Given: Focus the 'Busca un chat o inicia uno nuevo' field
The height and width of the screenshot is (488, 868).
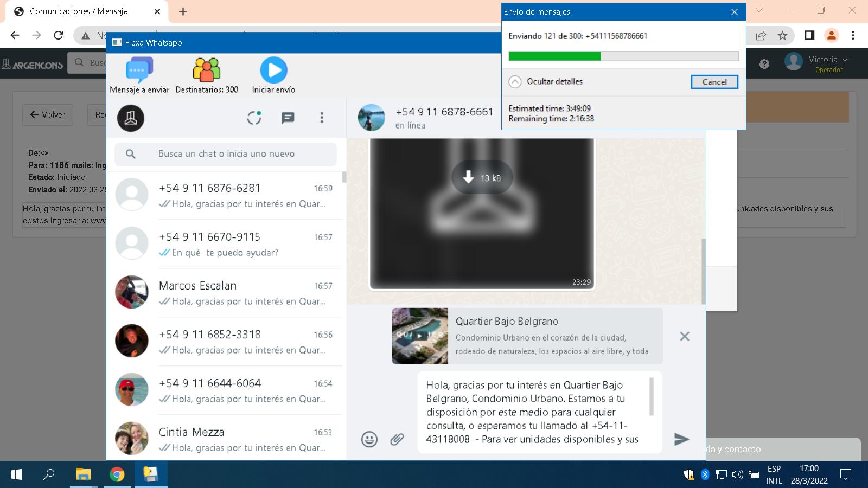Looking at the screenshot, I should (226, 154).
